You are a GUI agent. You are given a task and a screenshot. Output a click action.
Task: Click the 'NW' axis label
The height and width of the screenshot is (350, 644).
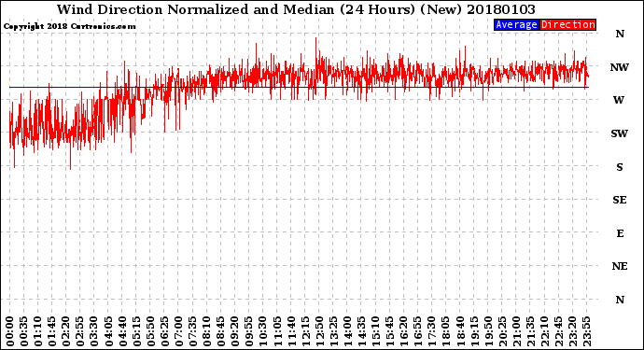click(620, 67)
